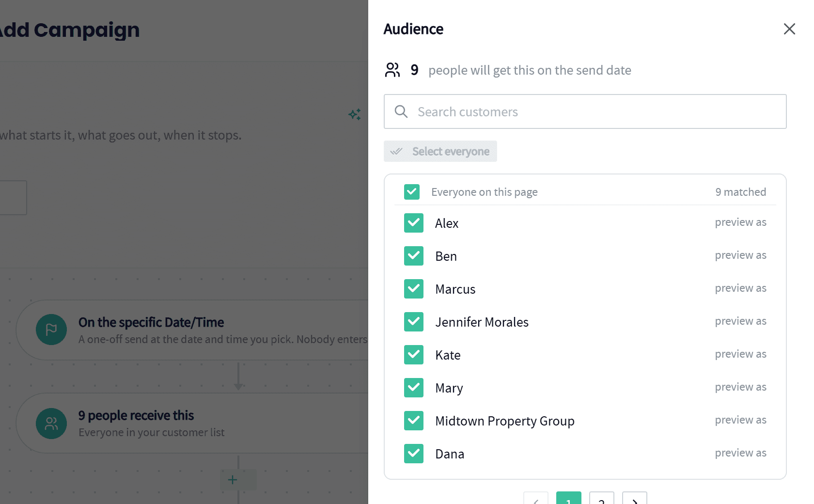Uncheck the Jennifer Morales checkbox
Viewport: 814px width, 504px height.
(x=414, y=322)
